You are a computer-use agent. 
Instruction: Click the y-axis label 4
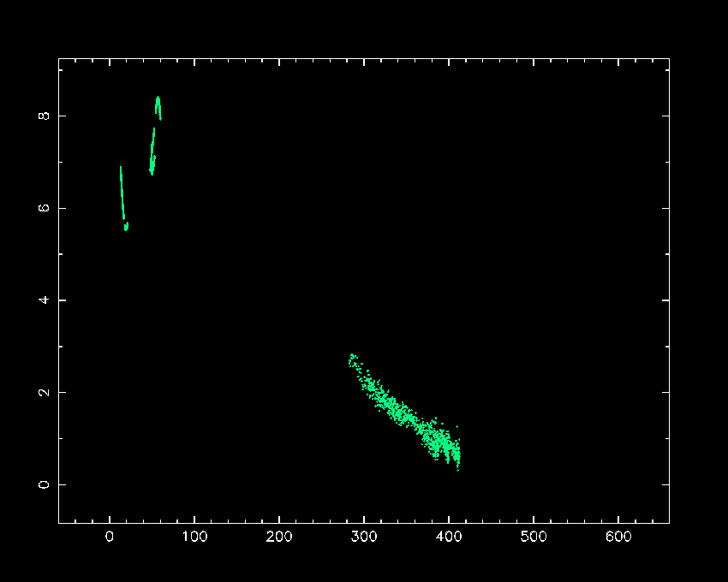[44, 300]
